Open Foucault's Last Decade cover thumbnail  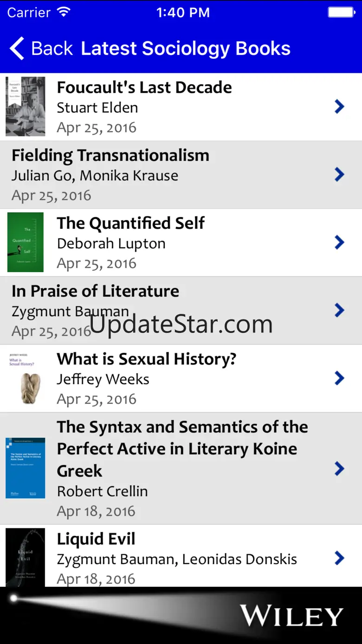tap(26, 106)
